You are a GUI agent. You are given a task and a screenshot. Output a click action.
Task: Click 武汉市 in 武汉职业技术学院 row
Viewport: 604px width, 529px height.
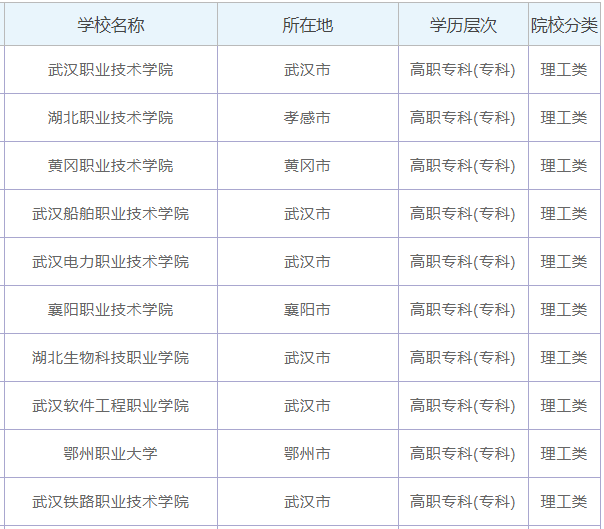(307, 70)
